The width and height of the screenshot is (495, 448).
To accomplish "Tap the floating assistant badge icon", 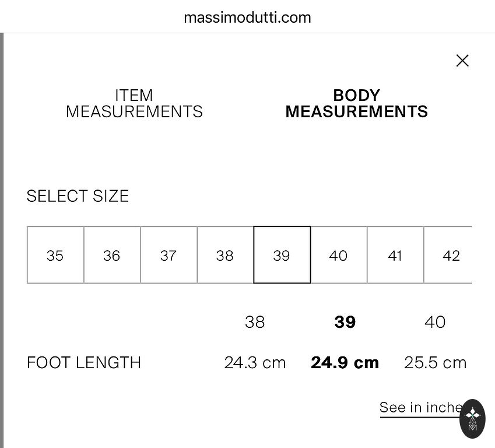I will (472, 418).
